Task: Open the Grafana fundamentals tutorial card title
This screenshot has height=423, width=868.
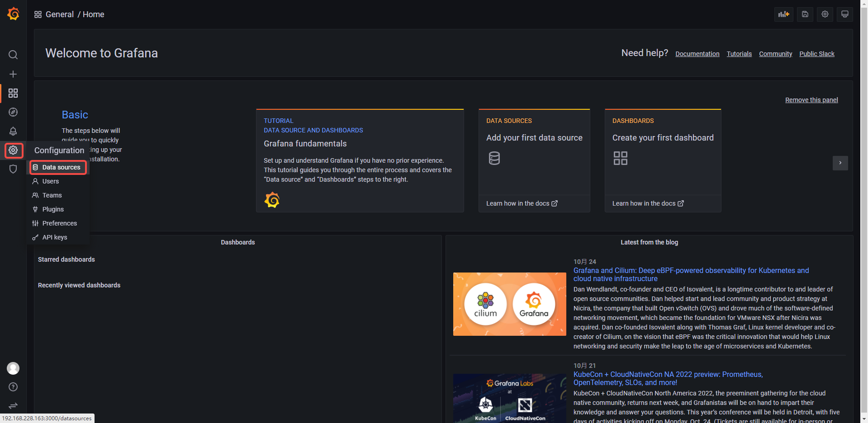Action: [305, 144]
